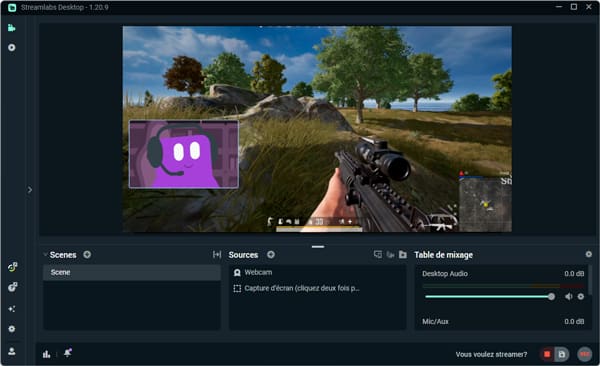Add a new scene with plus icon
Image resolution: width=600 pixels, height=366 pixels.
click(87, 255)
